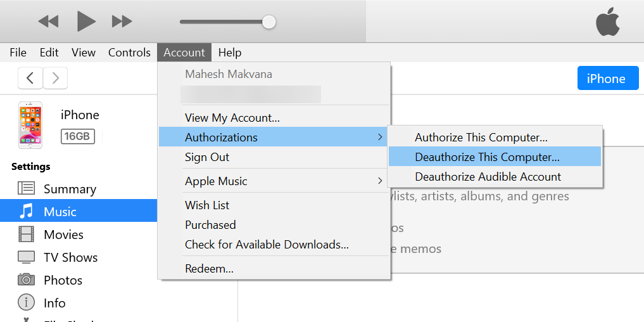Select Redeem menu item

(x=274, y=269)
